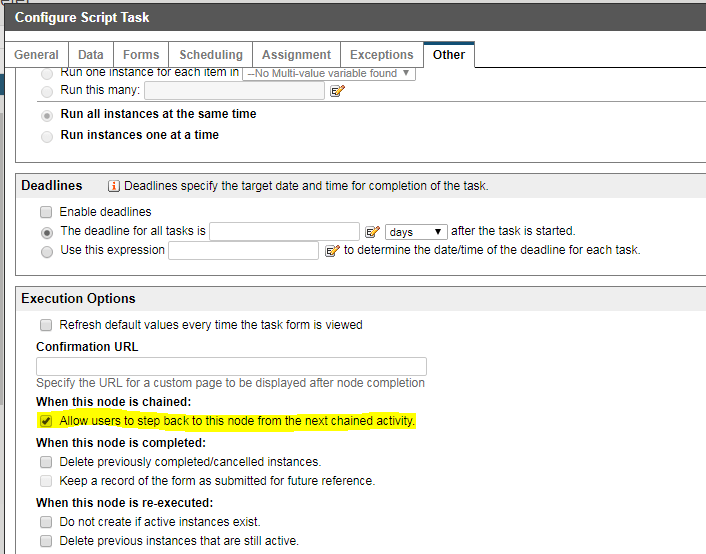The width and height of the screenshot is (706, 554).
Task: Select the Other tab
Action: tap(449, 54)
